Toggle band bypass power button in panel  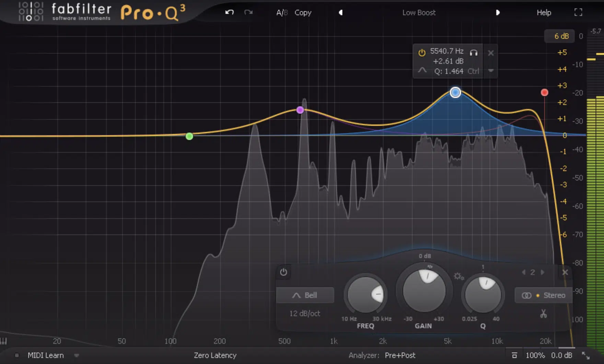(283, 272)
